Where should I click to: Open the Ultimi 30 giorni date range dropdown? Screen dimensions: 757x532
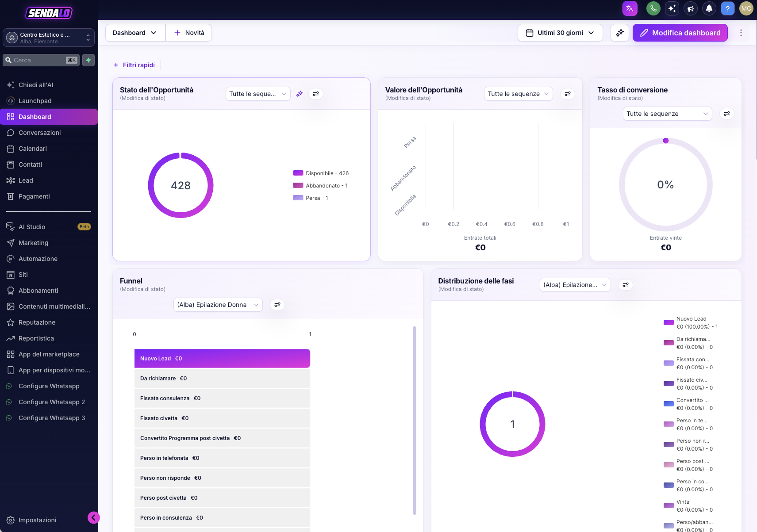point(560,33)
